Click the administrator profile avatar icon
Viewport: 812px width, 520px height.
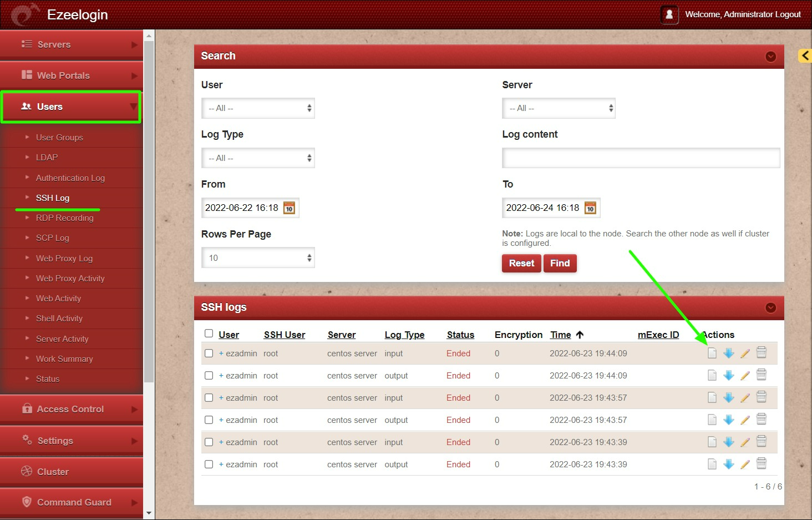point(669,14)
